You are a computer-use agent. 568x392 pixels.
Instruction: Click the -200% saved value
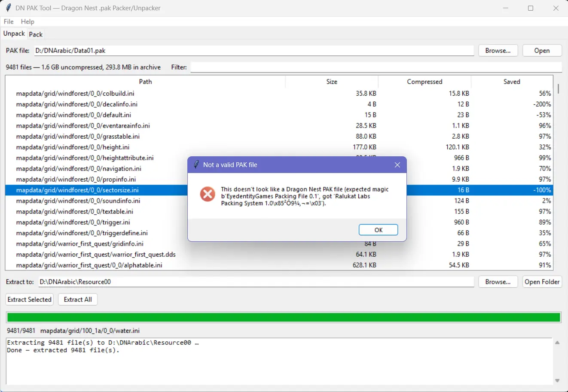point(542,104)
